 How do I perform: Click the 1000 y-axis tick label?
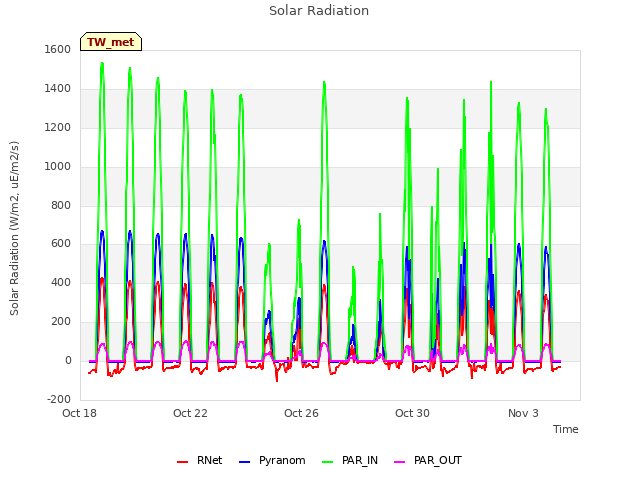click(x=58, y=167)
